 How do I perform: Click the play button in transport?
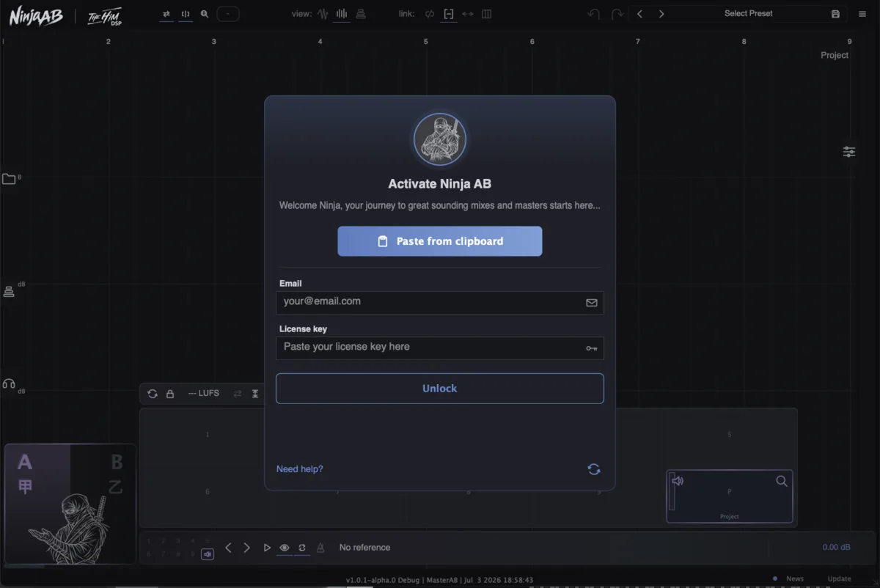[x=267, y=548]
